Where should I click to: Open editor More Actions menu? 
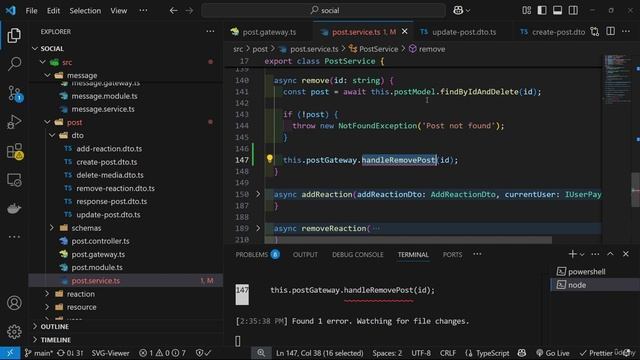point(626,32)
